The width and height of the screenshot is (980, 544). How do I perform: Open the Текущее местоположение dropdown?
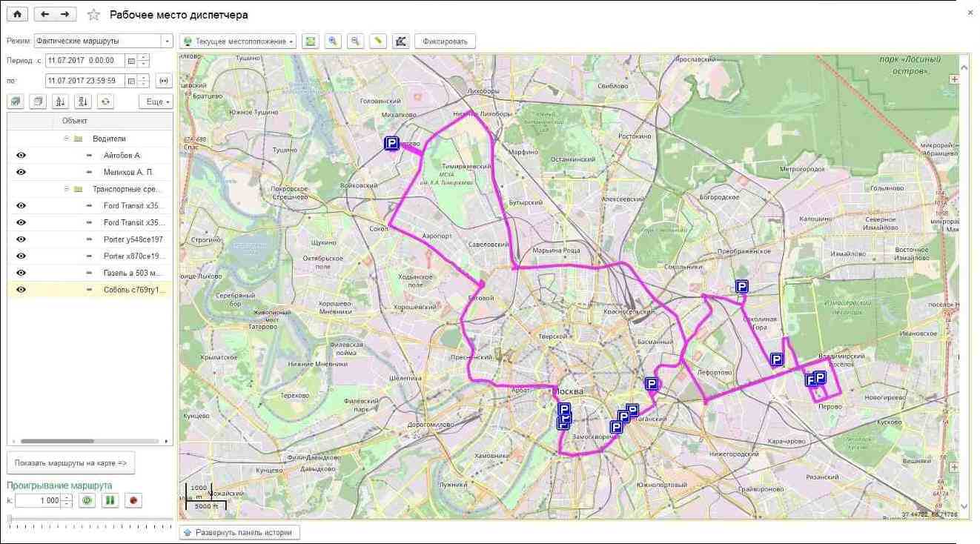pyautogui.click(x=238, y=42)
